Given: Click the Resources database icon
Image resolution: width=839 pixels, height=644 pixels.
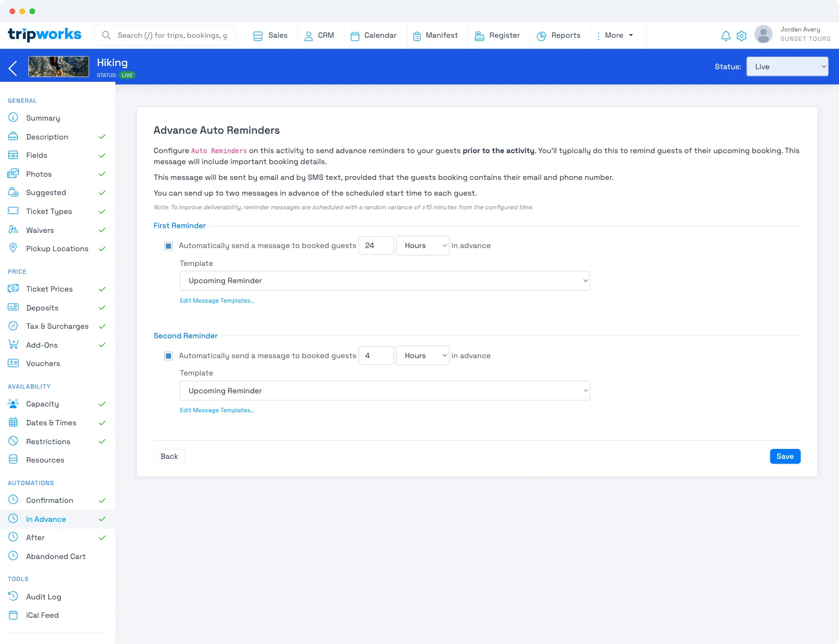Looking at the screenshot, I should (x=13, y=459).
